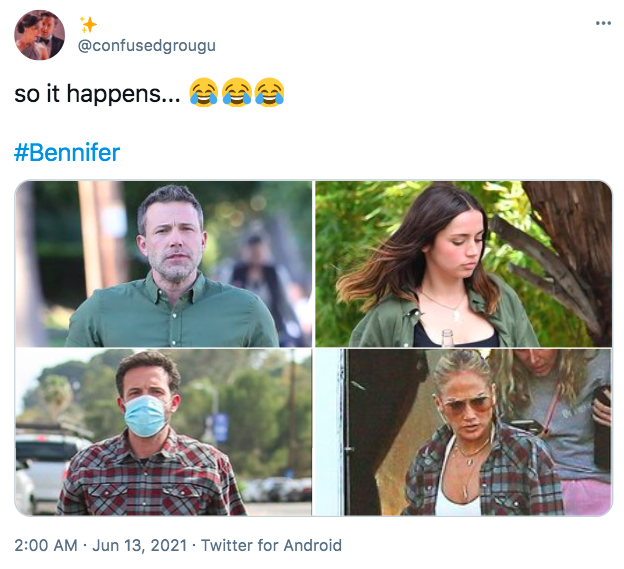The height and width of the screenshot is (569, 624).
Task: Click the sparkle emoji display name
Action: (88, 25)
